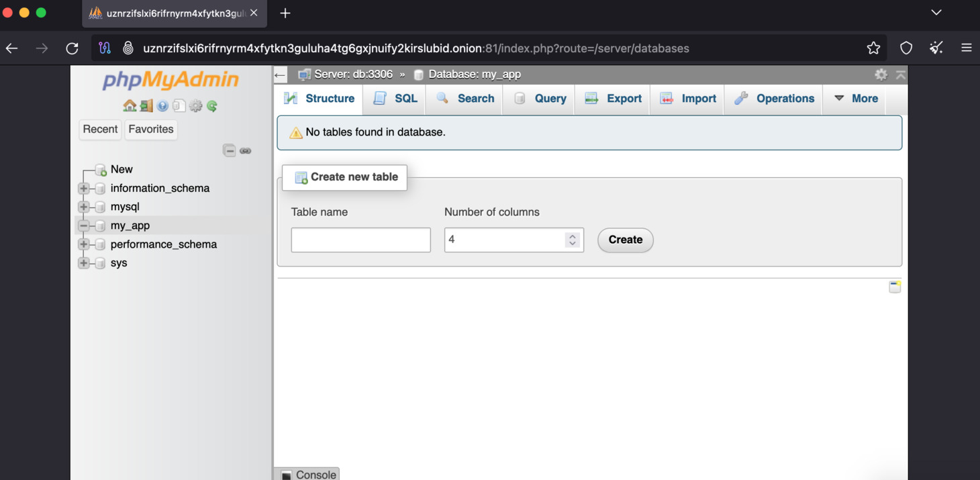The width and height of the screenshot is (980, 480).
Task: Open performance_schema database
Action: click(x=164, y=244)
